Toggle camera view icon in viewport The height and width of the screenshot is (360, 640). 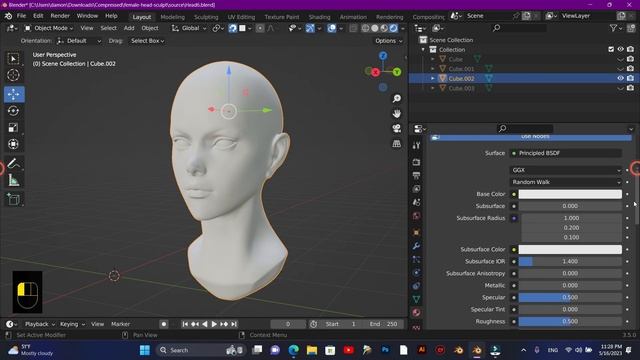click(x=396, y=129)
